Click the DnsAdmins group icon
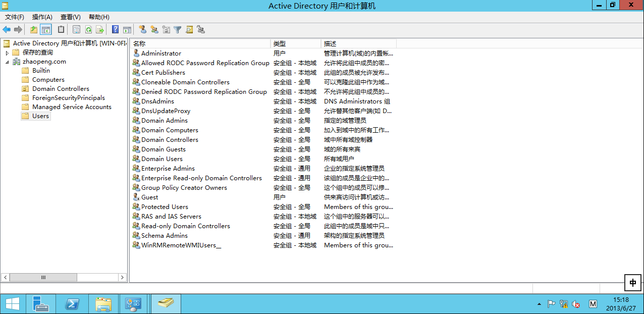Screen dimensions: 644x314 [x=136, y=101]
